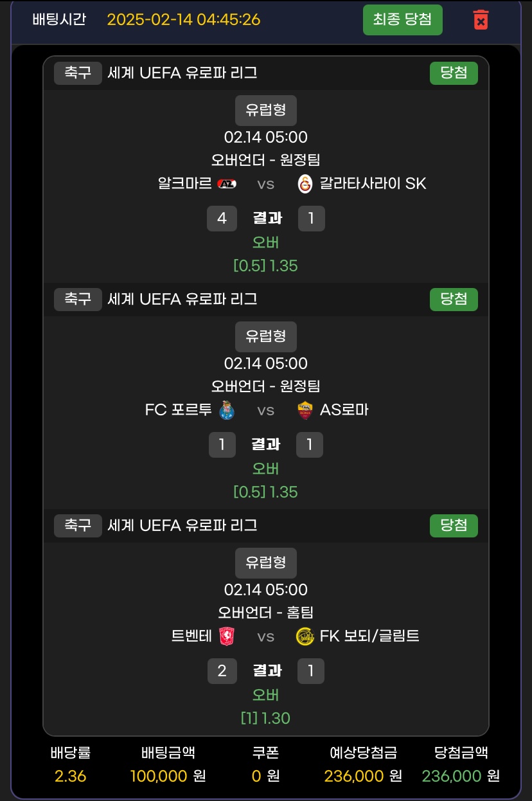Click the Galatasaray SK team logo

[x=305, y=184]
